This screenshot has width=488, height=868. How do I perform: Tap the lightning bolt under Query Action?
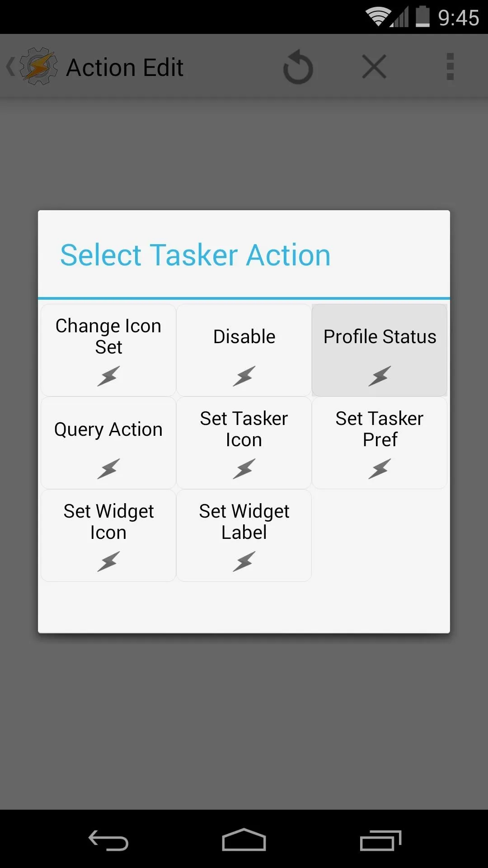[x=108, y=469]
